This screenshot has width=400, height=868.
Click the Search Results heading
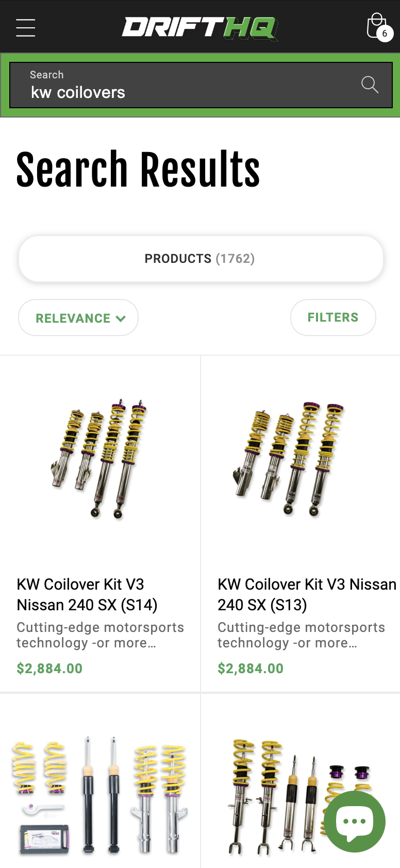coord(138,170)
